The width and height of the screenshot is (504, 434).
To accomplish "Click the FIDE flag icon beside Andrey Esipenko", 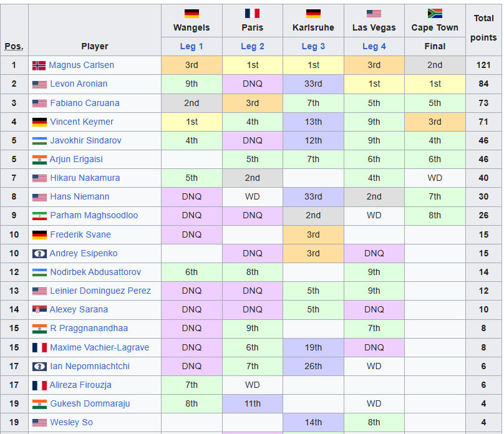I will [39, 254].
